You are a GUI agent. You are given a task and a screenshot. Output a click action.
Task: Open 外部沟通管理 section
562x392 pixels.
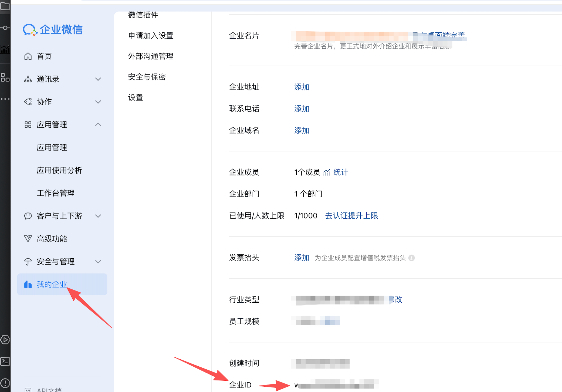(151, 56)
